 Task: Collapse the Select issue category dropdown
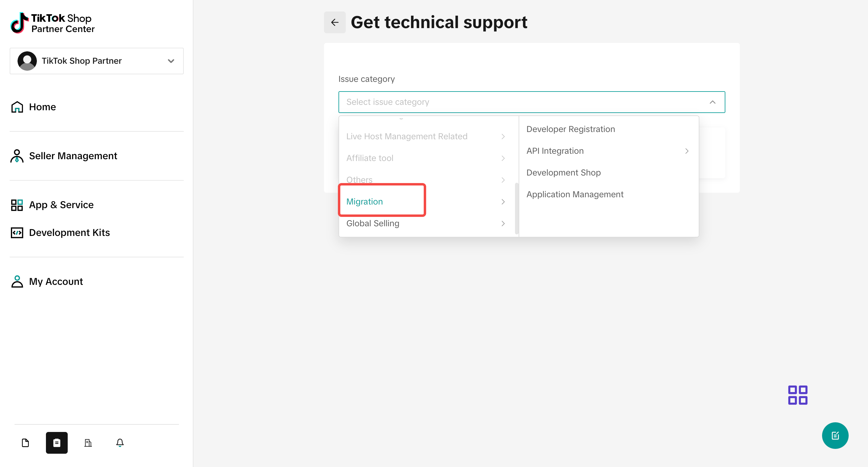point(712,102)
